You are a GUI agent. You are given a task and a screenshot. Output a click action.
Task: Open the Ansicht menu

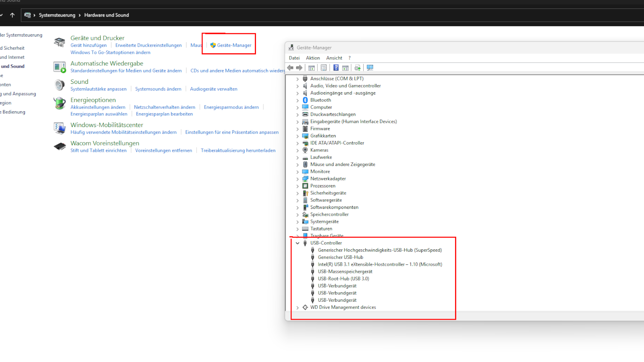click(334, 58)
